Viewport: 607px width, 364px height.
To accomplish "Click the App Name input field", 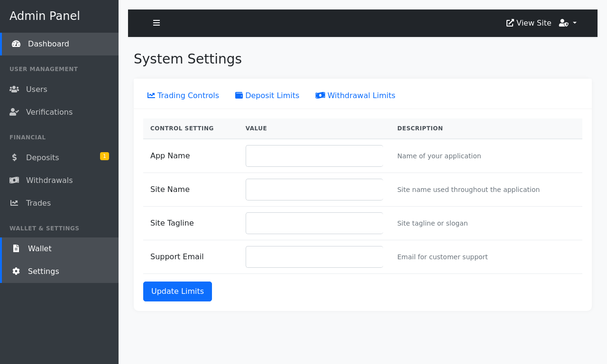I will point(314,156).
